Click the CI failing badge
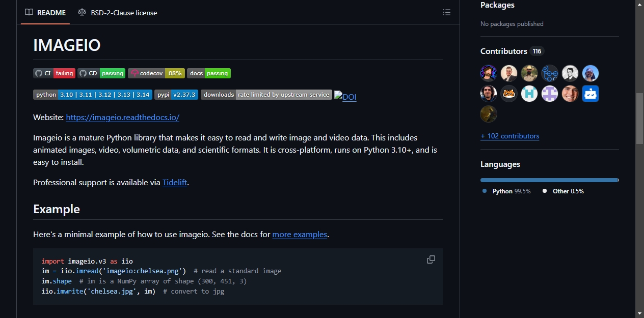This screenshot has height=318, width=644. (x=54, y=73)
